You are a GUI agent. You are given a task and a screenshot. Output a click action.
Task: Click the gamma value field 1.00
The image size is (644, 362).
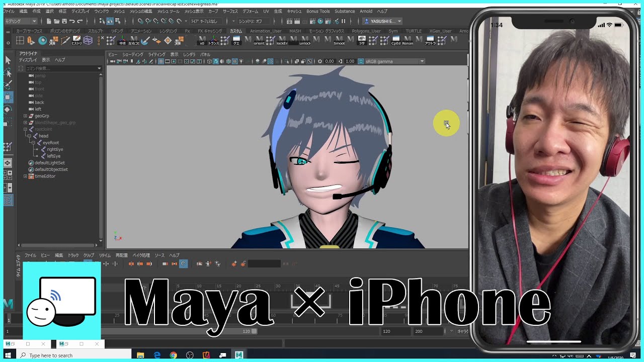click(x=350, y=61)
